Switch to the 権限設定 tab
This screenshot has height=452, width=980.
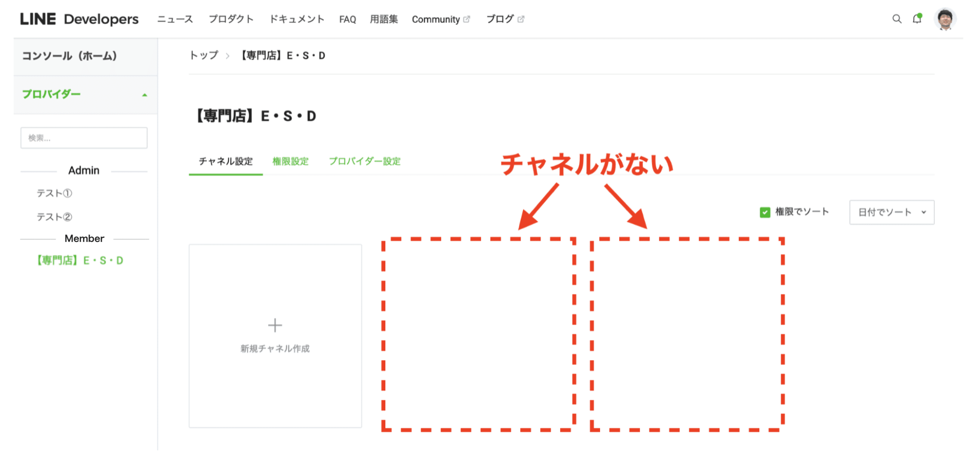tap(290, 161)
